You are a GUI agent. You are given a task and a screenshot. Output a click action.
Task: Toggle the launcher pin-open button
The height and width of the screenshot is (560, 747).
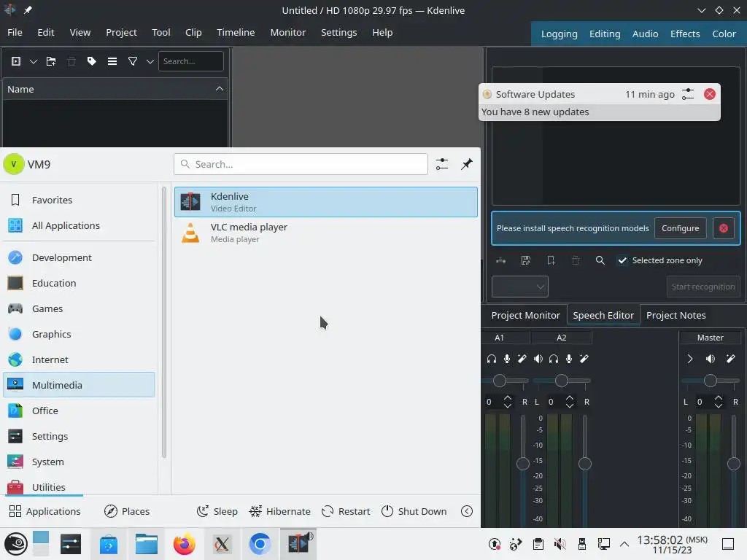[x=467, y=164]
